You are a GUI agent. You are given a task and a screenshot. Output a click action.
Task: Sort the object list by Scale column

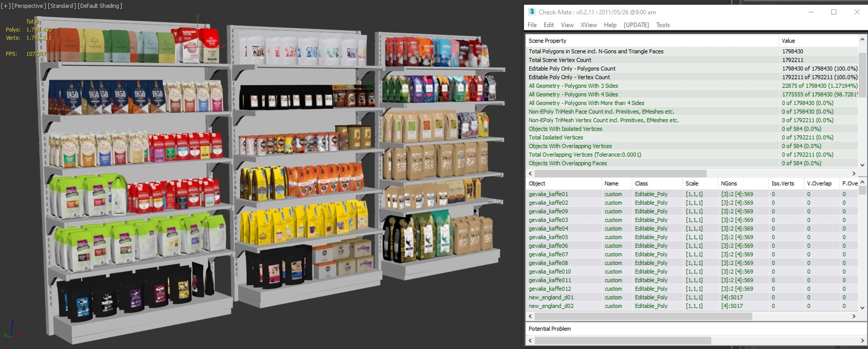point(700,184)
